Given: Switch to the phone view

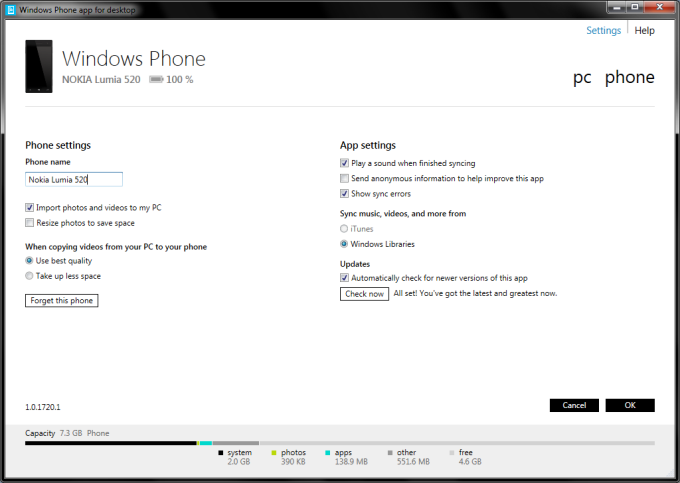Looking at the screenshot, I should [x=630, y=77].
